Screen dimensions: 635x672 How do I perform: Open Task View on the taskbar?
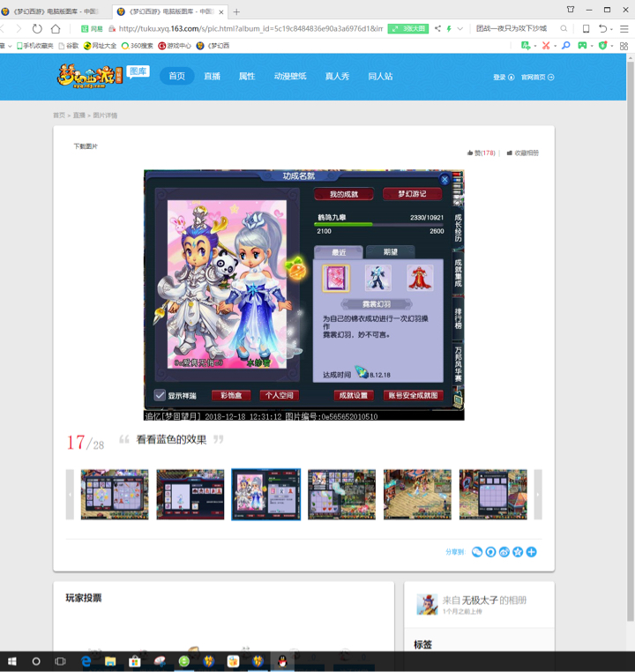(61, 661)
